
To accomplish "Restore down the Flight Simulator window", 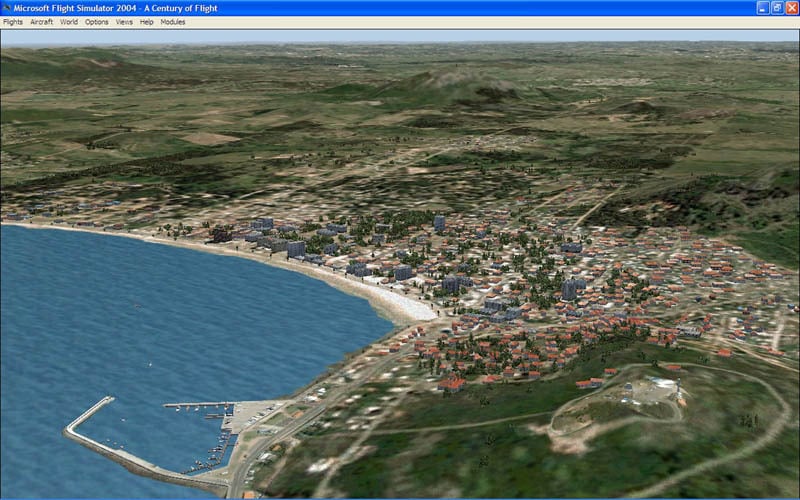I will click(x=778, y=8).
